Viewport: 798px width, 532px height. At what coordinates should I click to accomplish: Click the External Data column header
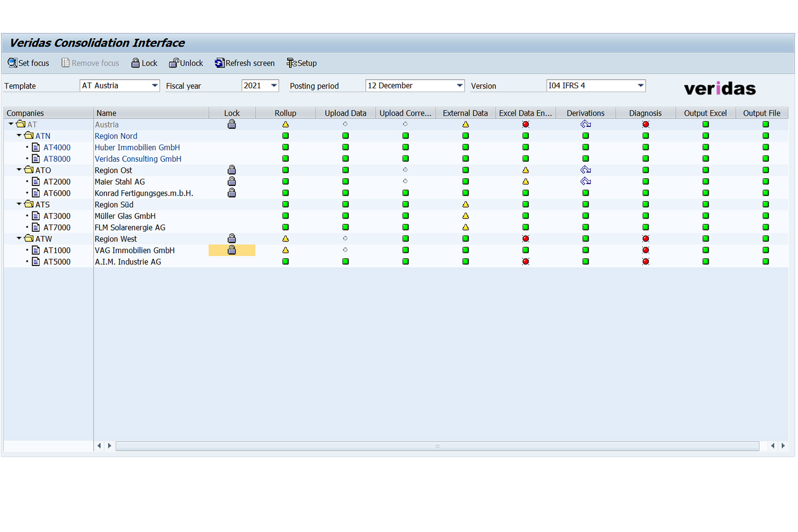(465, 113)
